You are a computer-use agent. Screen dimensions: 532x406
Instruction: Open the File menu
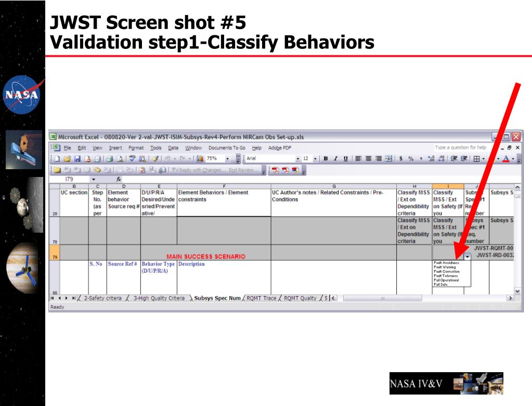click(68, 148)
